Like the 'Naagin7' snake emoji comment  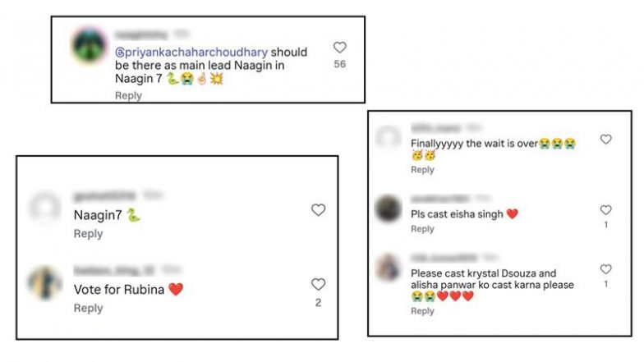tap(318, 210)
